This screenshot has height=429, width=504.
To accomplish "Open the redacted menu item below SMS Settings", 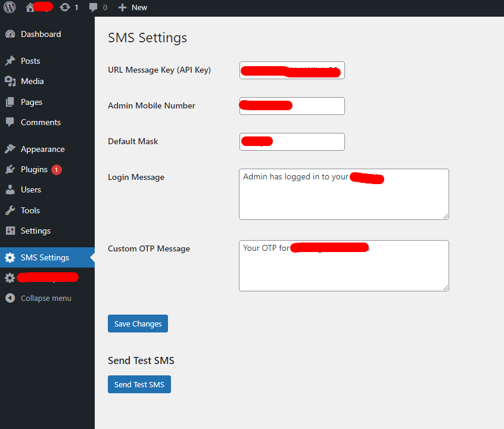I will coord(47,278).
